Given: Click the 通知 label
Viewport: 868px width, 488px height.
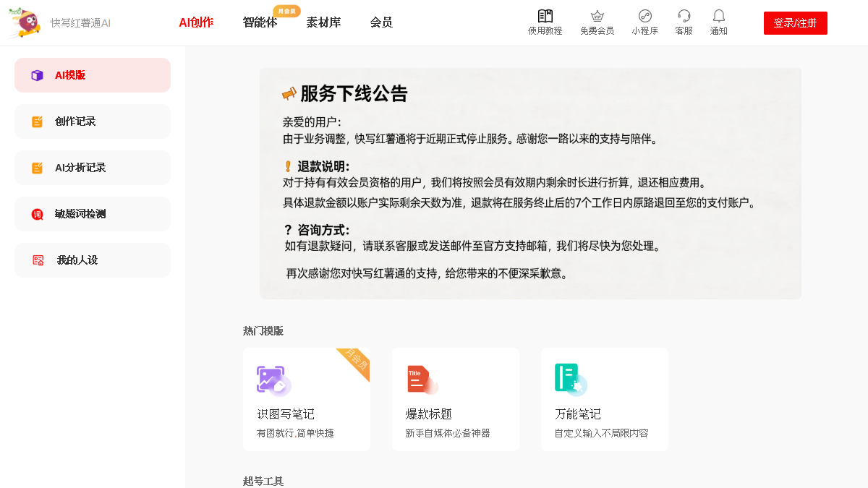Looking at the screenshot, I should tap(718, 31).
